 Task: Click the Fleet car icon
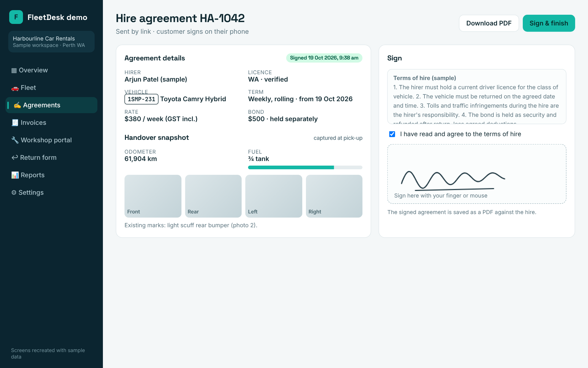[15, 88]
